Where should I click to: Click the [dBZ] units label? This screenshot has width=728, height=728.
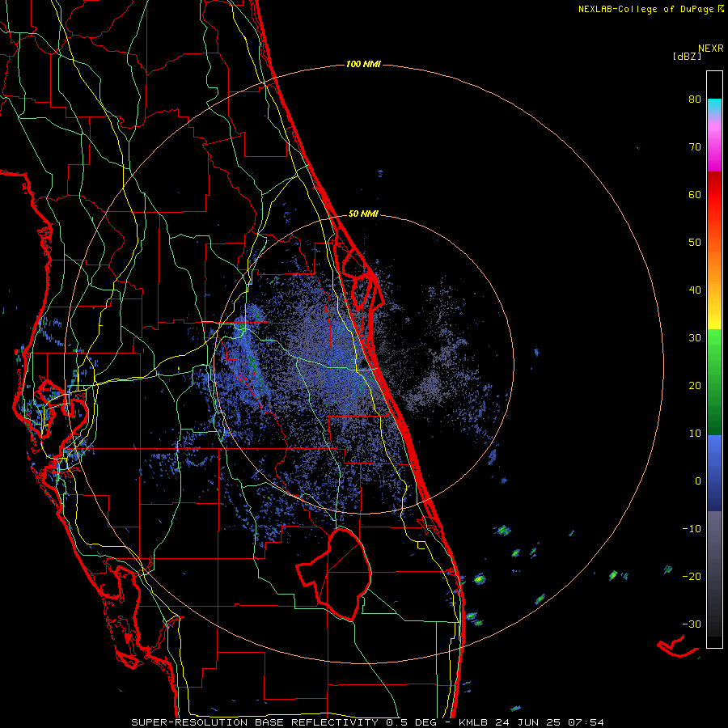click(x=687, y=56)
